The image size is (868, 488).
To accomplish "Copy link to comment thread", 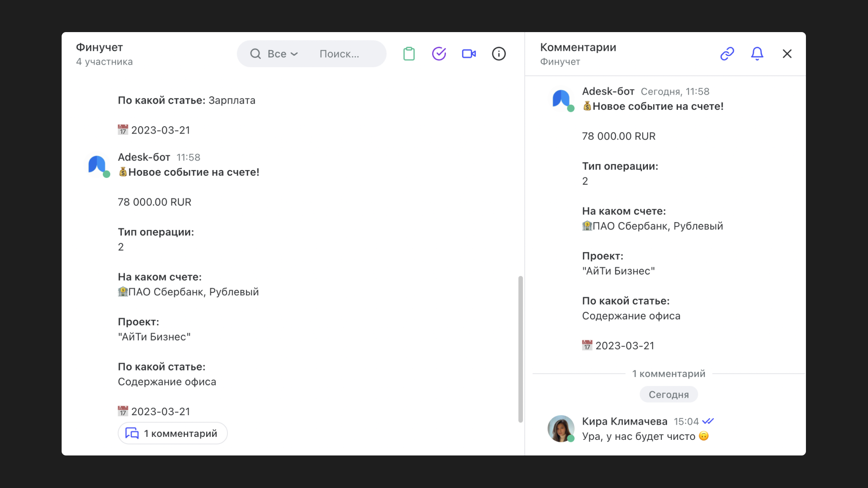I will point(727,54).
